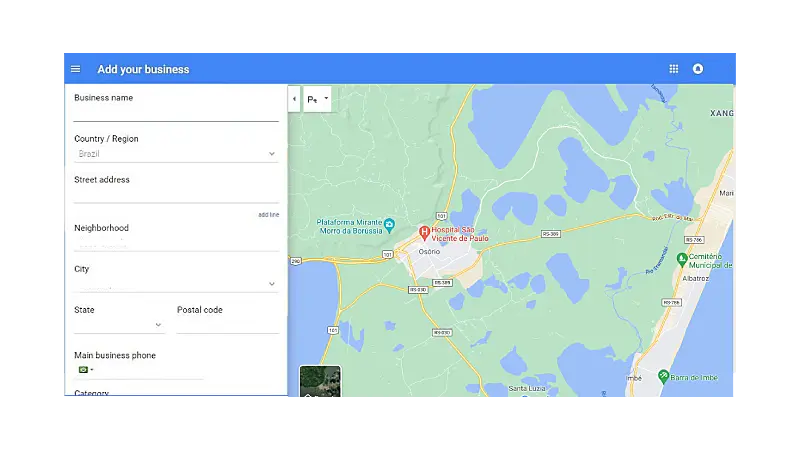Click the Add your business title
This screenshot has height=450, width=800.
click(x=143, y=69)
